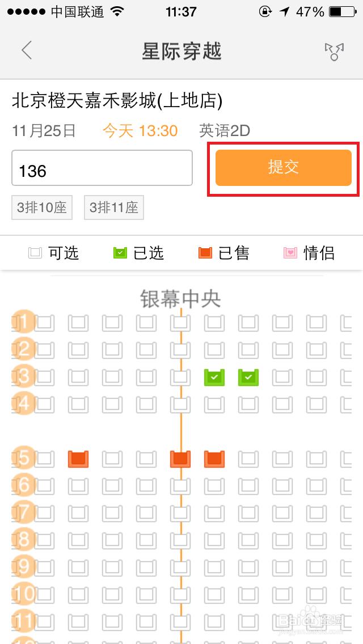
Task: Tap the leftmost sold seat in row 5
Action: [x=78, y=459]
